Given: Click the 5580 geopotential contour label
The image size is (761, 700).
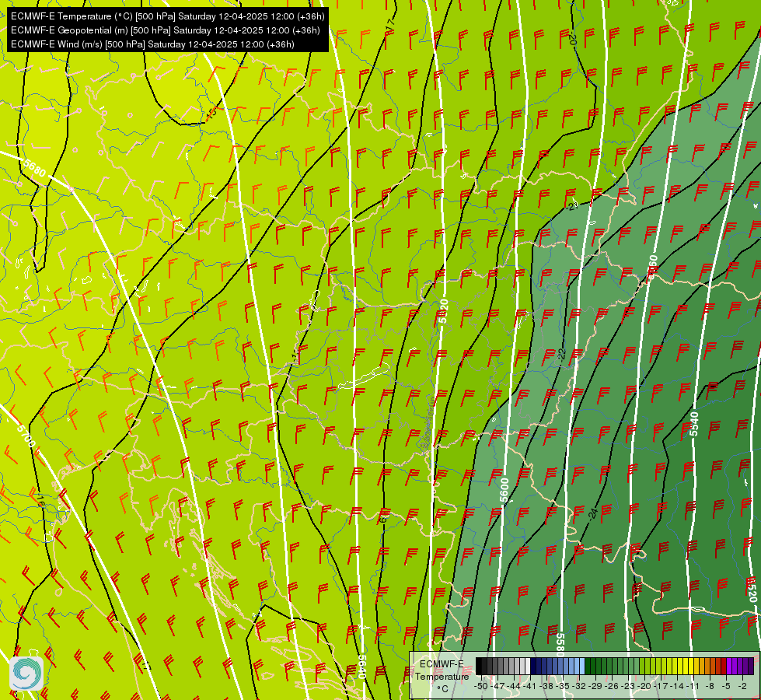Looking at the screenshot, I should pos(560,645).
